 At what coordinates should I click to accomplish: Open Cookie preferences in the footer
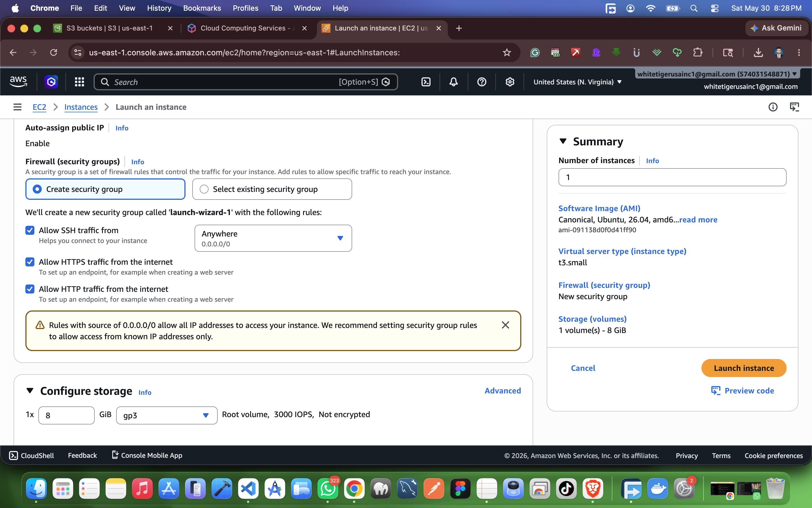tap(773, 455)
